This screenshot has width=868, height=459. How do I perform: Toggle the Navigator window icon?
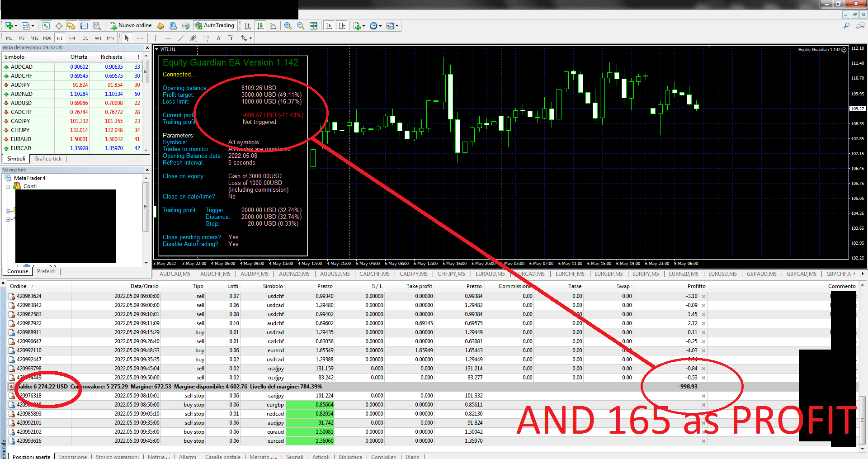click(71, 26)
